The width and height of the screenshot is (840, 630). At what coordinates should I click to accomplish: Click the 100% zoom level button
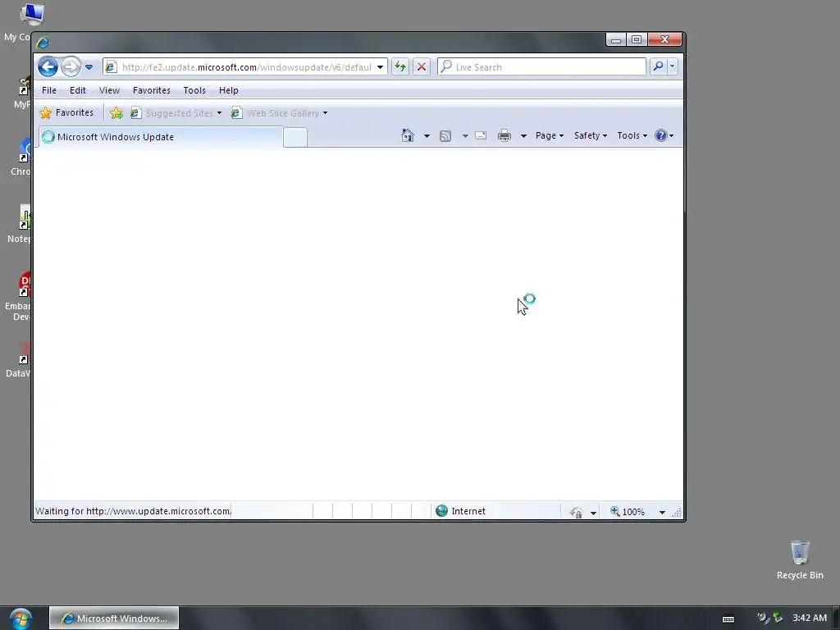(628, 512)
